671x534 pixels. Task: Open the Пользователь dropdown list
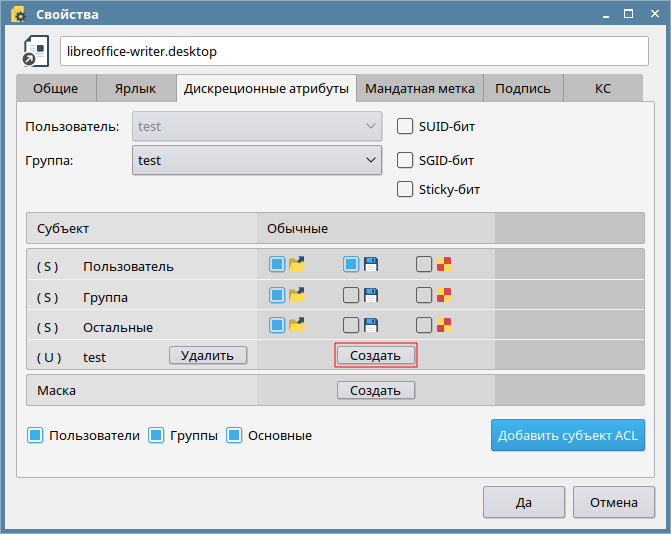click(256, 126)
